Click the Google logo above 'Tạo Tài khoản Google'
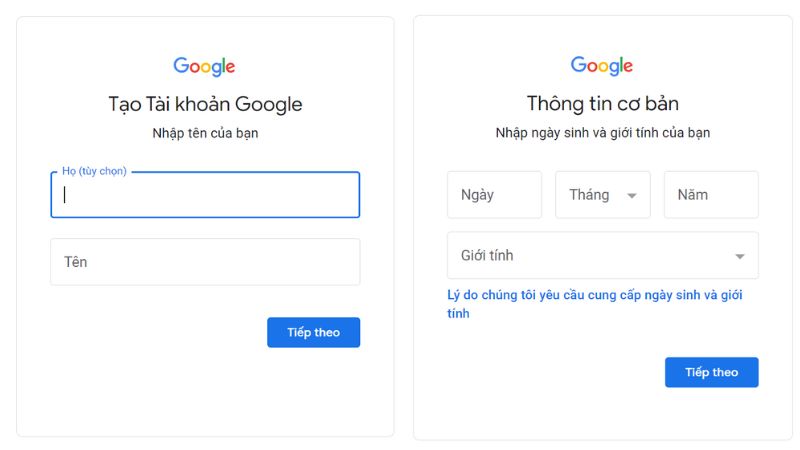 point(204,67)
